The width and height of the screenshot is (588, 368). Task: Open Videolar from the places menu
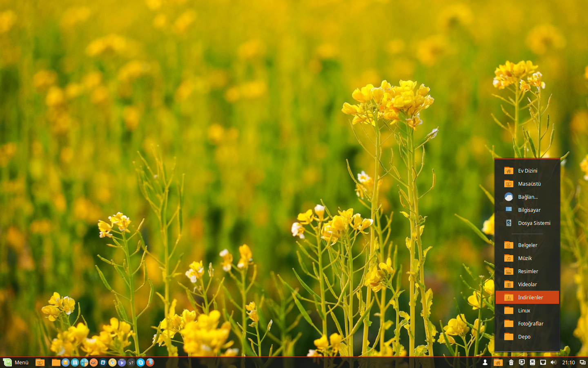point(527,284)
